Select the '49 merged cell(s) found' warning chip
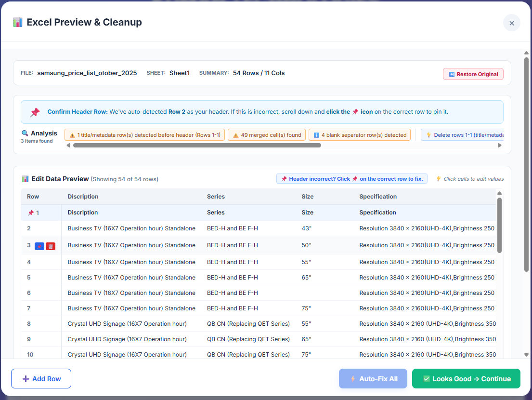532x400 pixels. (267, 135)
